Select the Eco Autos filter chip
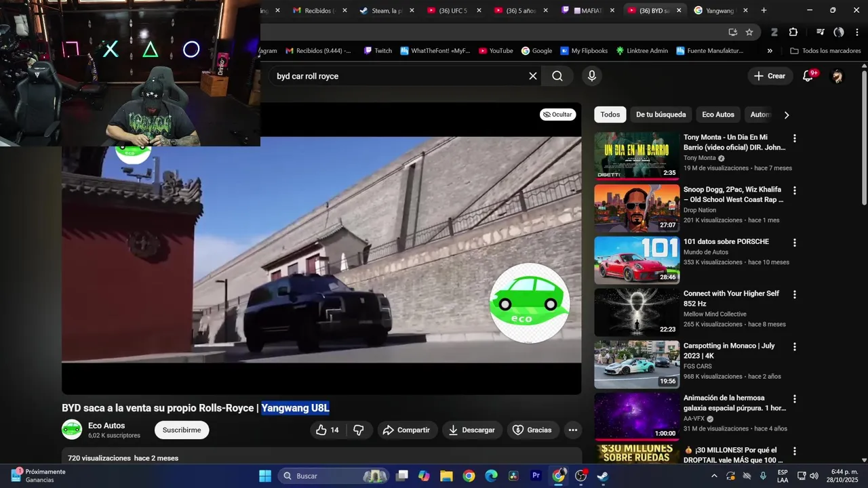Image resolution: width=868 pixels, height=488 pixels. pyautogui.click(x=718, y=115)
